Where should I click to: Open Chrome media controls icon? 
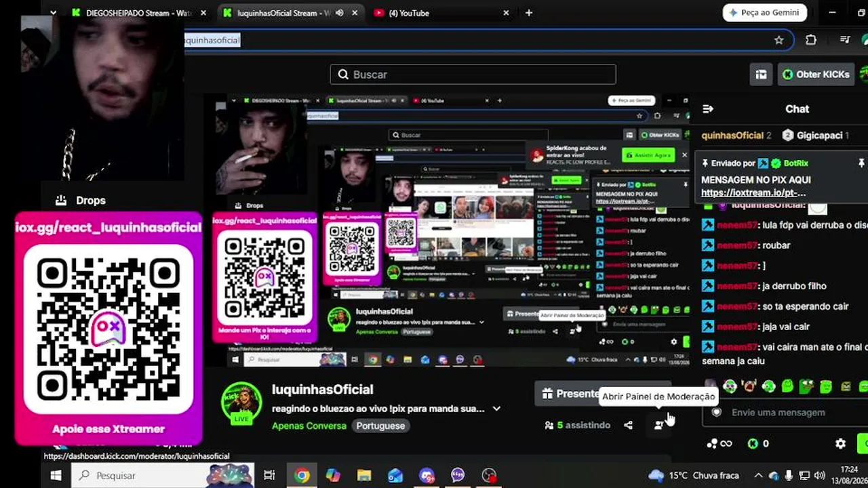[845, 40]
